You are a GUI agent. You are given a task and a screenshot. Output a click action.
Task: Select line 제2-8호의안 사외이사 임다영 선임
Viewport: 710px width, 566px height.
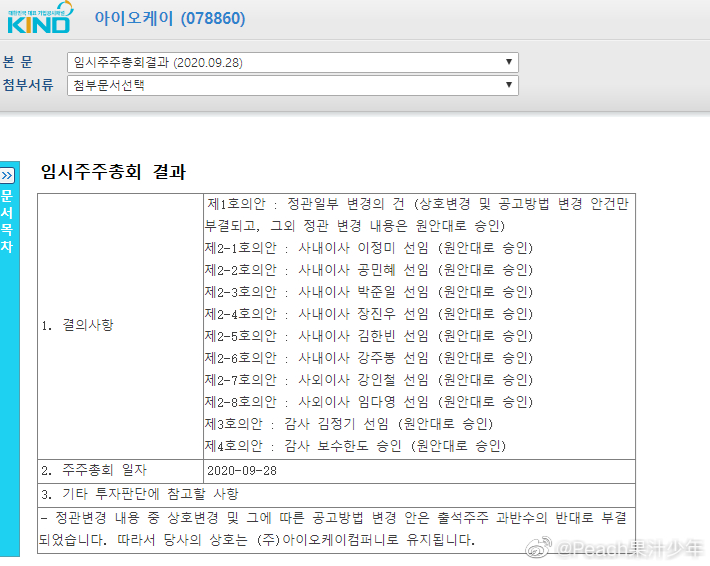point(369,402)
